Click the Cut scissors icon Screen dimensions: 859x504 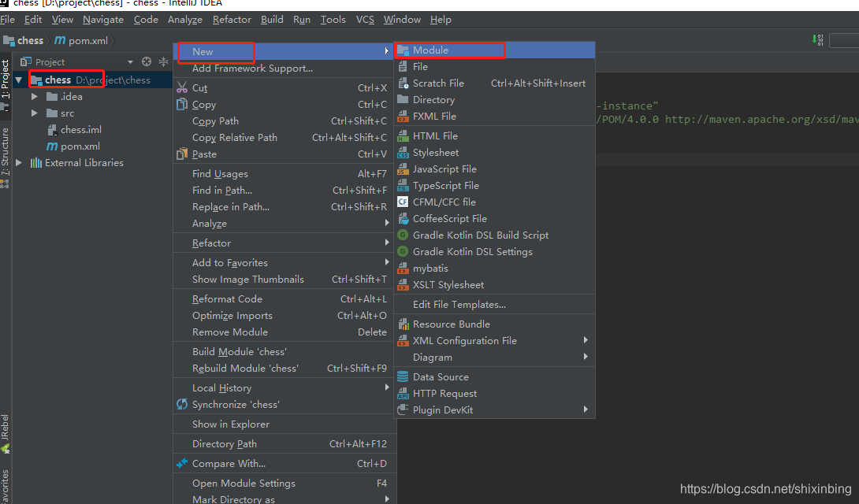click(x=182, y=87)
